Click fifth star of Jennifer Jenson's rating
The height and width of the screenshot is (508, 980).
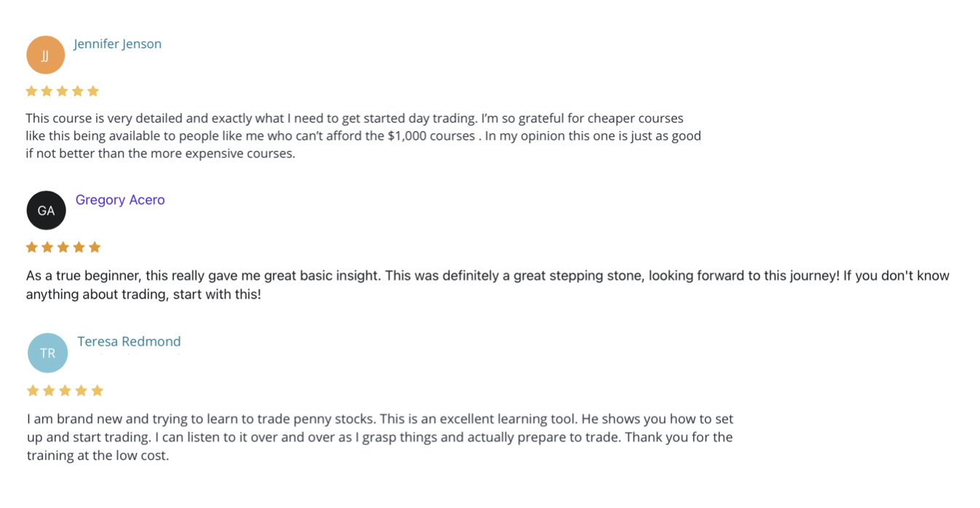92,91
